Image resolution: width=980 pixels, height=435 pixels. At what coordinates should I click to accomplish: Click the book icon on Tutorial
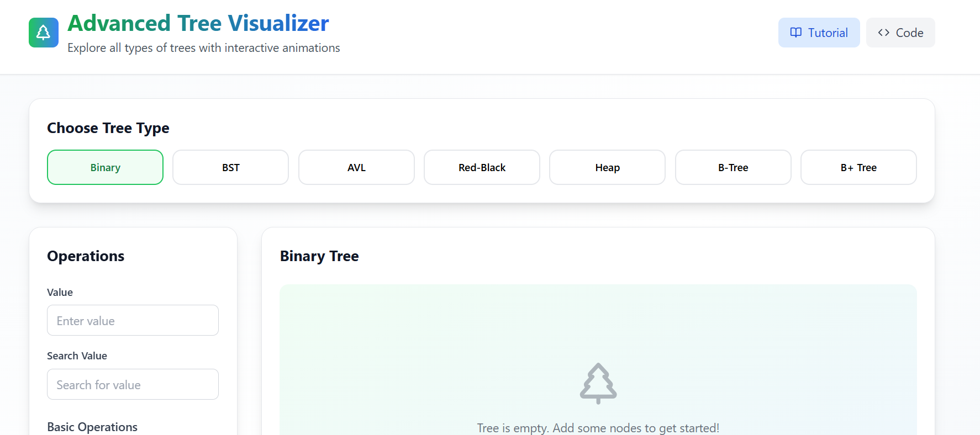coord(795,33)
